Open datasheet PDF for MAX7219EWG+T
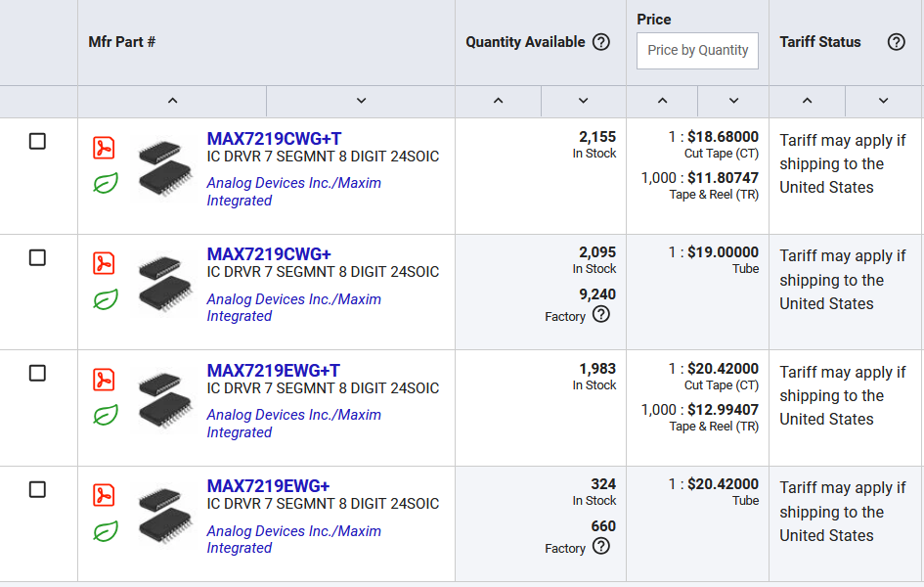The image size is (924, 587). tap(104, 380)
